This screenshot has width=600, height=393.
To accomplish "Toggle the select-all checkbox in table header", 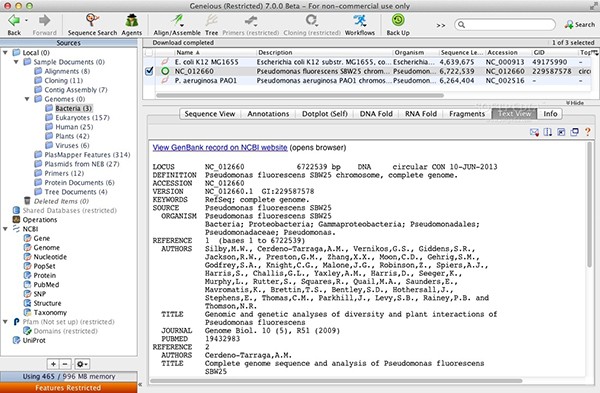I will pos(149,52).
